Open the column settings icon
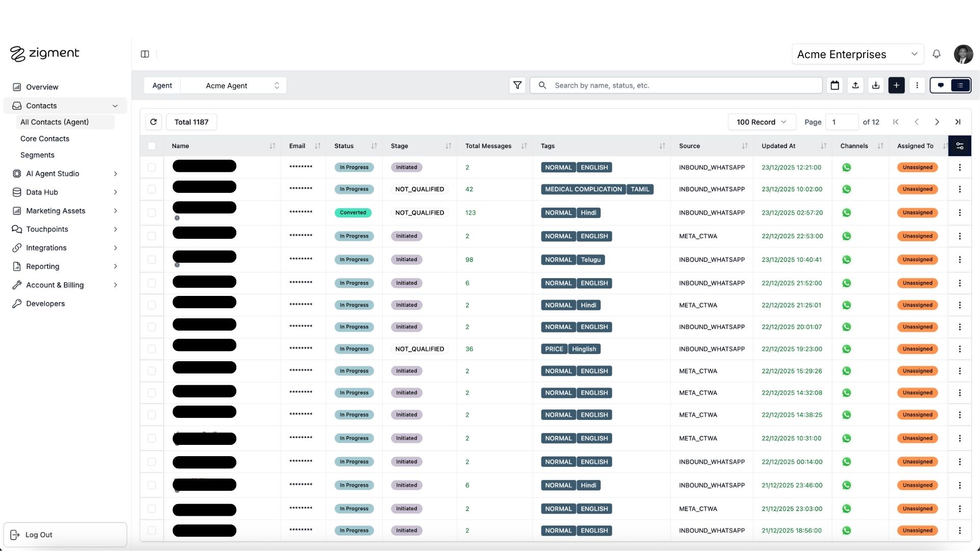 pyautogui.click(x=960, y=146)
